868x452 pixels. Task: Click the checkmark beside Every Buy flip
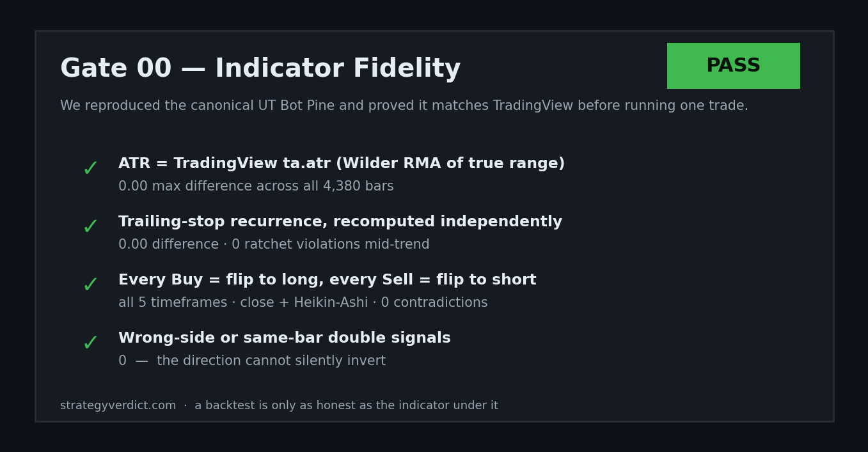(x=91, y=286)
